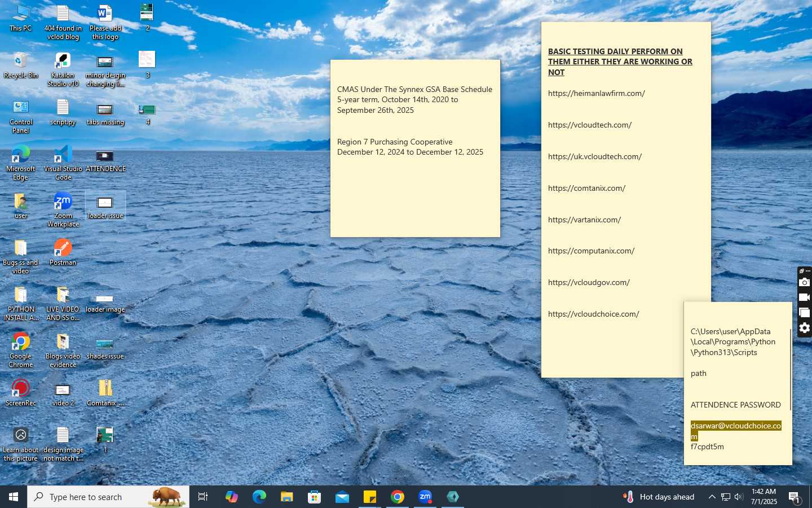Click the vcloudchoice.com URL in the note
The image size is (812, 508).
click(x=594, y=314)
